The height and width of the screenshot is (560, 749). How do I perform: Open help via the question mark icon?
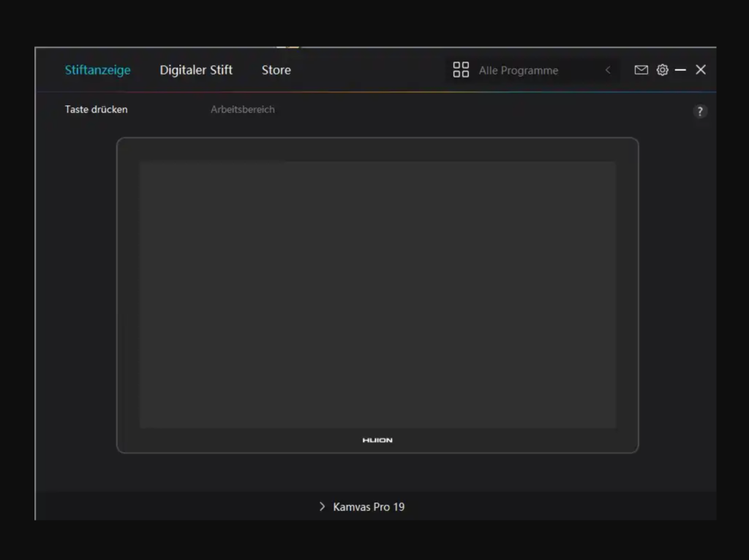700,111
